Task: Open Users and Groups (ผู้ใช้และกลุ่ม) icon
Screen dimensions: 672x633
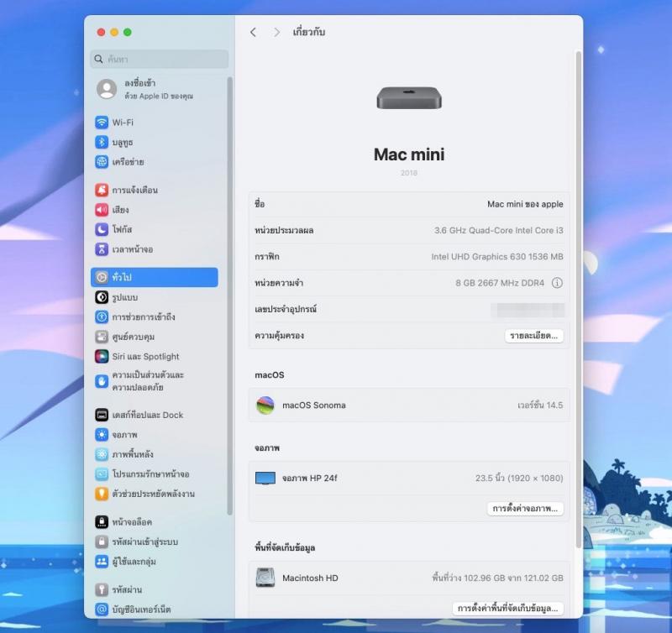Action: click(102, 562)
